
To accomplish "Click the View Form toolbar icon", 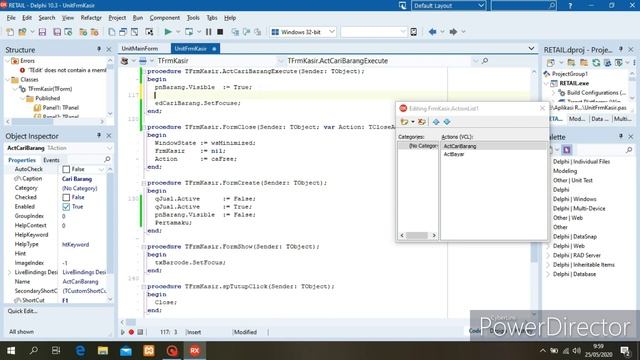I will (x=123, y=32).
